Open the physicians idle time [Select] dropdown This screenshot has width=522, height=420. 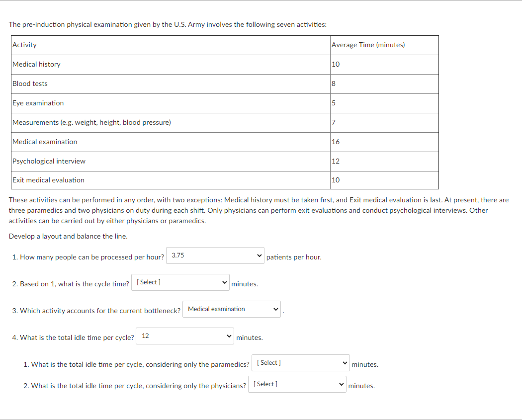(296, 384)
